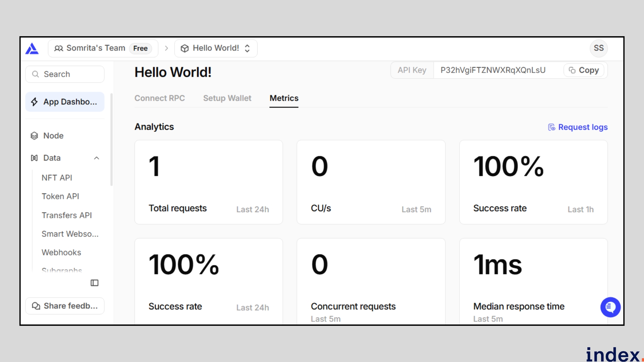Screen dimensions: 644x362
Task: Copy the API key
Action: click(584, 70)
